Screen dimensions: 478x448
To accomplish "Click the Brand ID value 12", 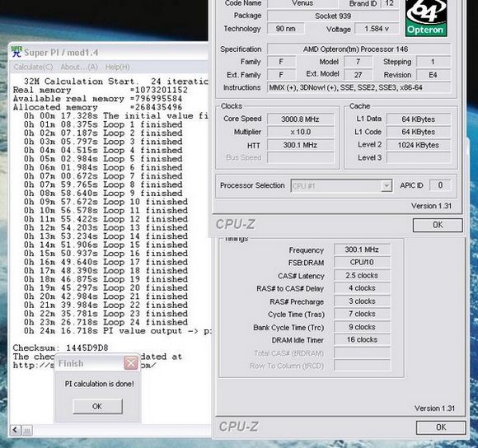I will pyautogui.click(x=389, y=3).
